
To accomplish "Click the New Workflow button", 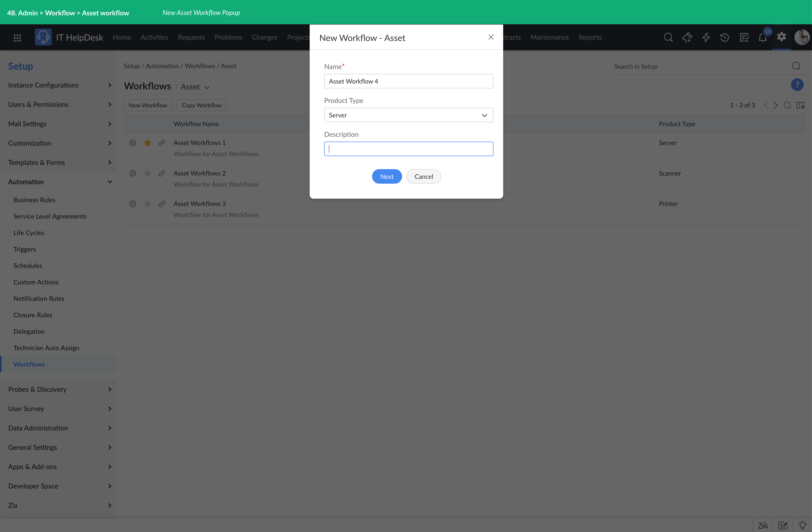I will (x=148, y=105).
